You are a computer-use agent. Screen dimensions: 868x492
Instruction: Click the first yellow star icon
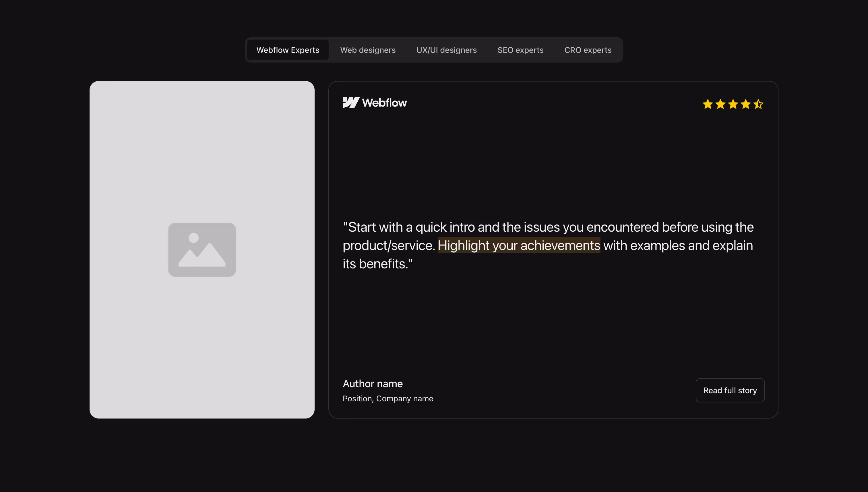coord(708,104)
